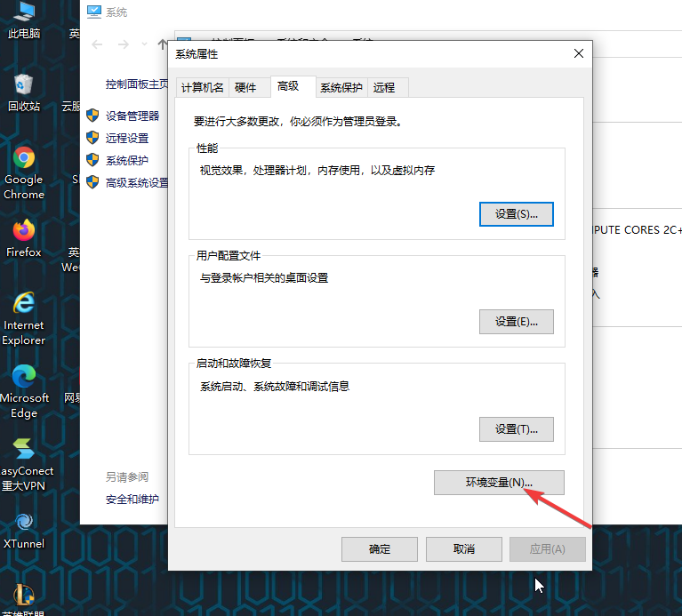Open recent locations dropdown in 系统 window
Viewport: 682px width, 616px height.
pos(144,44)
